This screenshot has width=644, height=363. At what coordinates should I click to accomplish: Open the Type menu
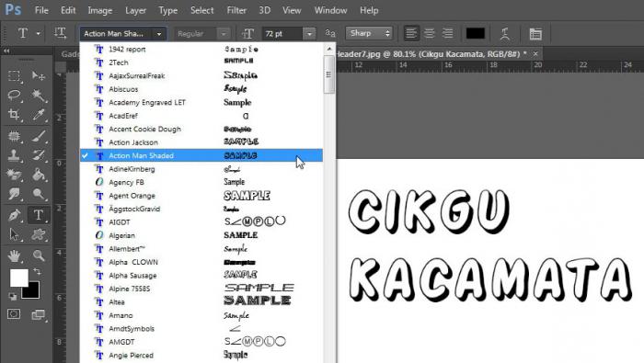[x=168, y=10]
